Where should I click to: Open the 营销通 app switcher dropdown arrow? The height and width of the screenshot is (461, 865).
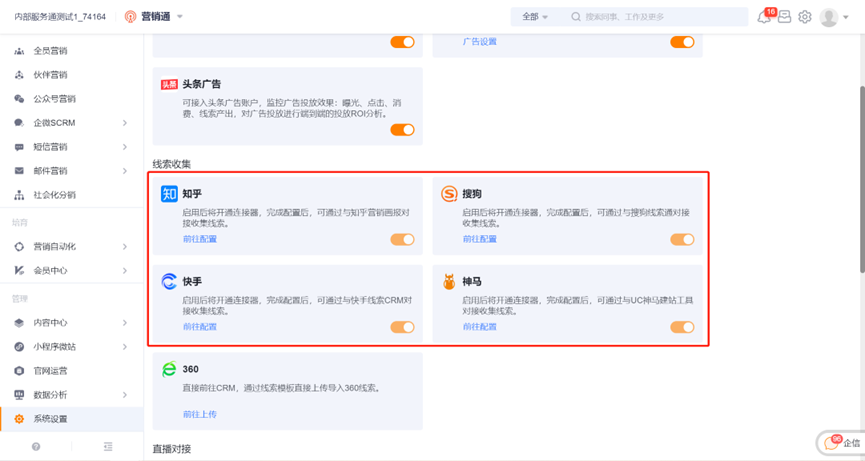[x=179, y=17]
